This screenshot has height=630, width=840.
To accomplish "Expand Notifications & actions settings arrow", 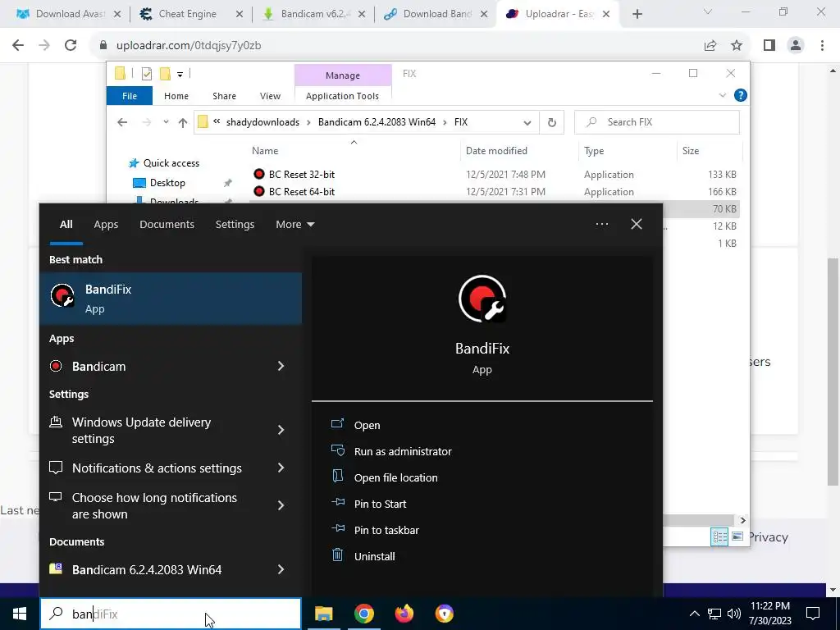I will point(281,468).
